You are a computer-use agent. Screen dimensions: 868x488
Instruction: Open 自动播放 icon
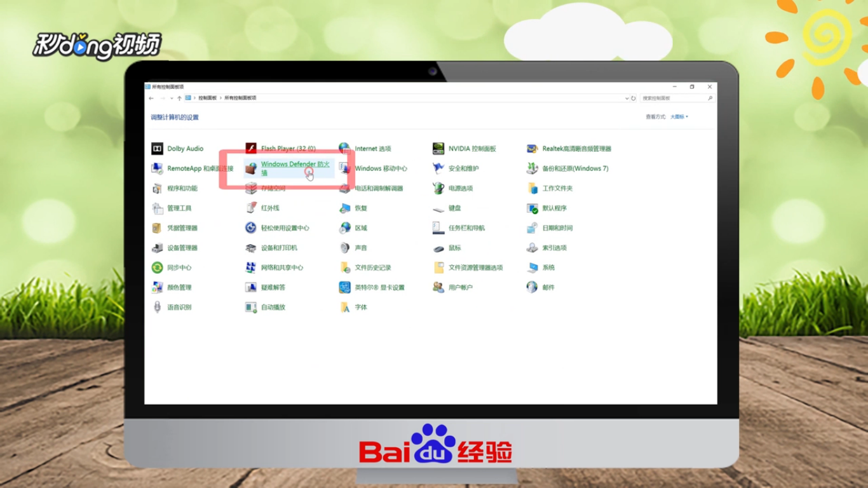point(251,307)
